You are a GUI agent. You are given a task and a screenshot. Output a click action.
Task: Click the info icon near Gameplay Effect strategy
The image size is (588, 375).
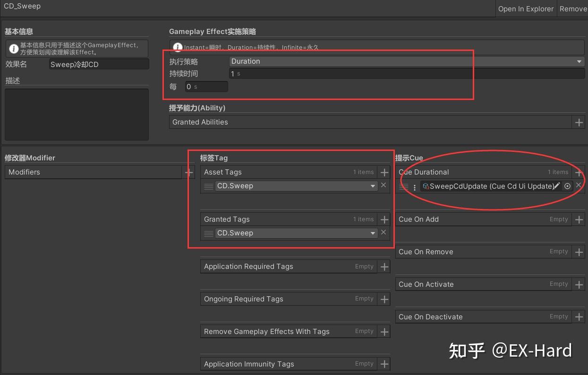[177, 47]
